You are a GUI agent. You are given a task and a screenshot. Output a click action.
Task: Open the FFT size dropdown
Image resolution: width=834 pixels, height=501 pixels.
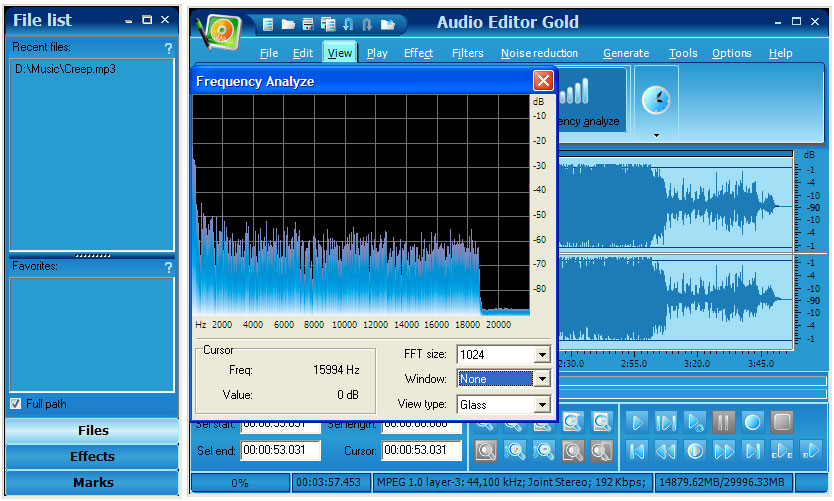[542, 354]
